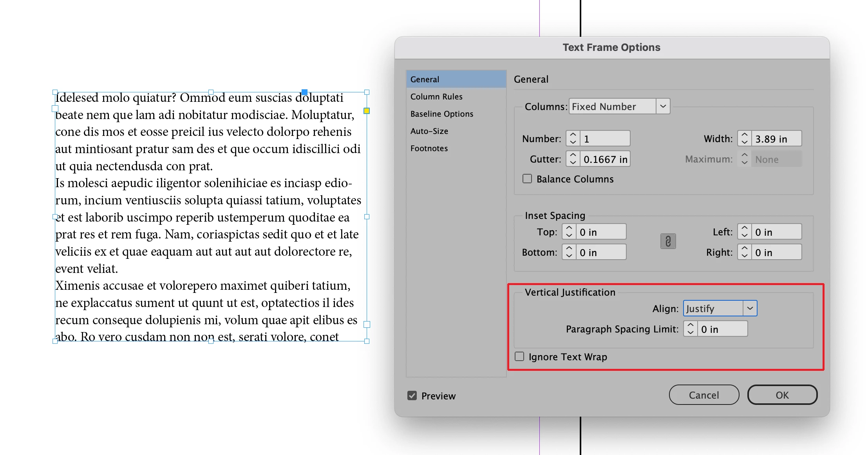The width and height of the screenshot is (868, 455).
Task: Click the paragraph starting 'Is molesci aepudic'
Action: [208, 226]
